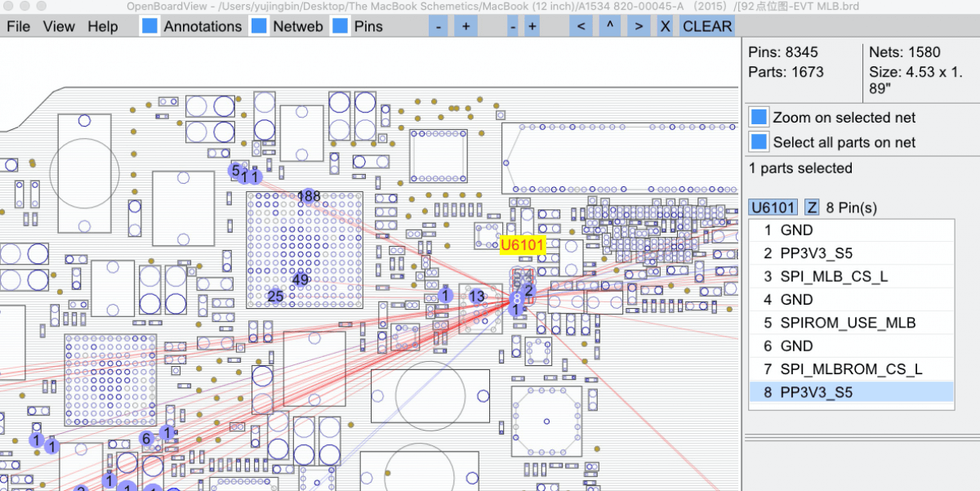Click the Z button next to U6101
The width and height of the screenshot is (980, 491).
coord(813,208)
